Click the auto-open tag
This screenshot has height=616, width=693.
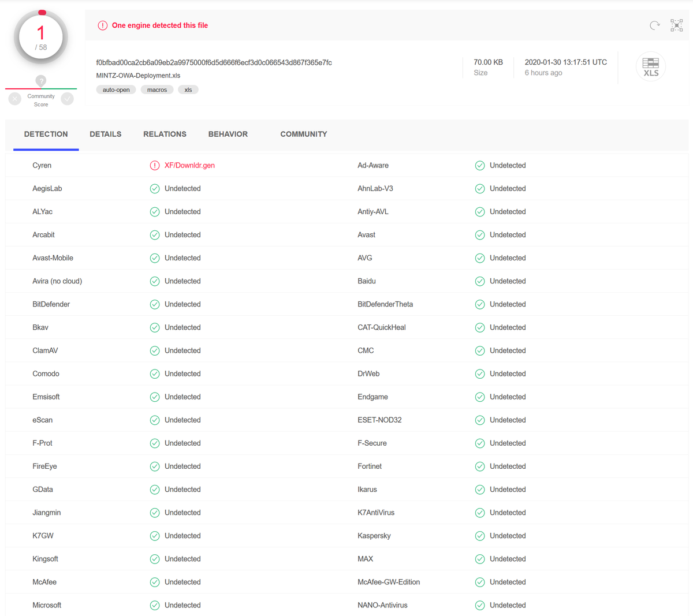pos(116,89)
